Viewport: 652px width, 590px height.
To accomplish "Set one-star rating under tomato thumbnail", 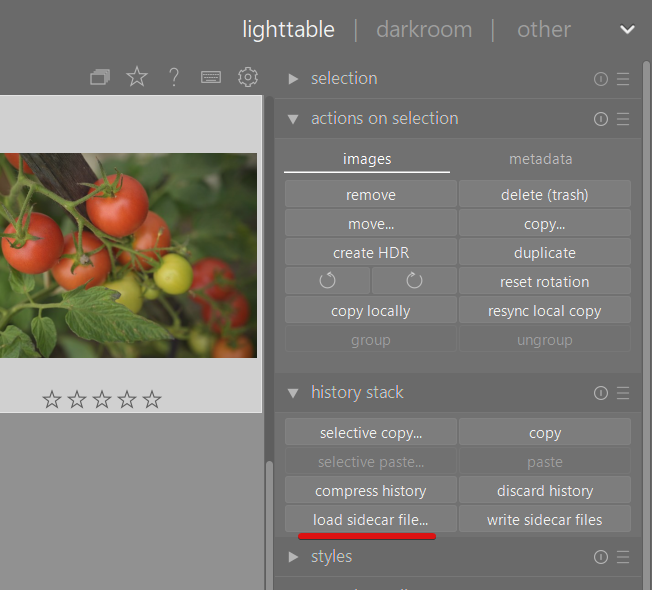I will tap(52, 400).
